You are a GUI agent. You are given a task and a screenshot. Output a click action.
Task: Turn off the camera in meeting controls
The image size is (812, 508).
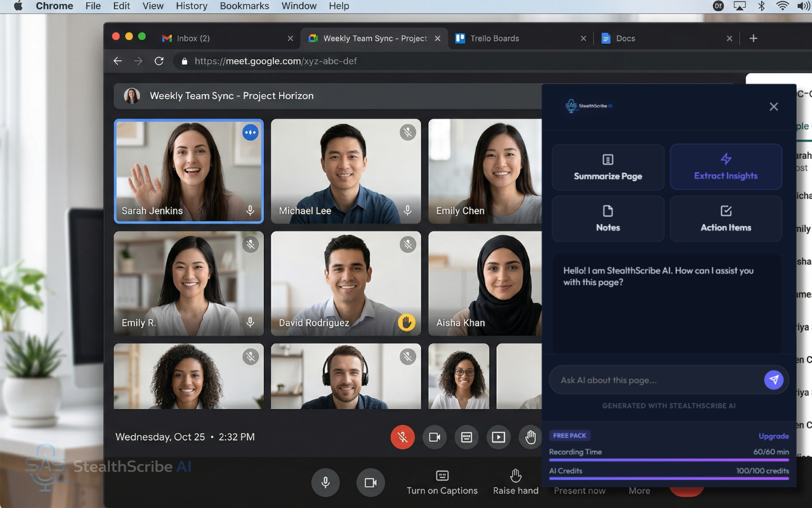pos(435,437)
